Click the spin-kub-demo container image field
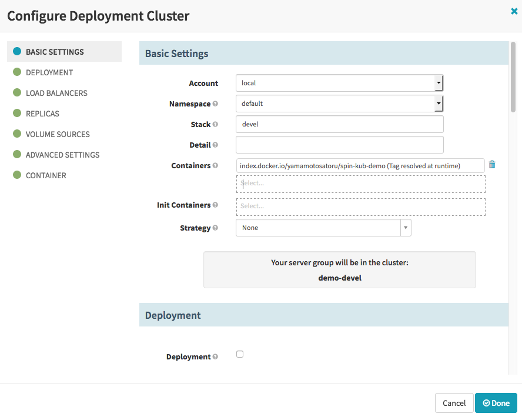 pos(360,165)
